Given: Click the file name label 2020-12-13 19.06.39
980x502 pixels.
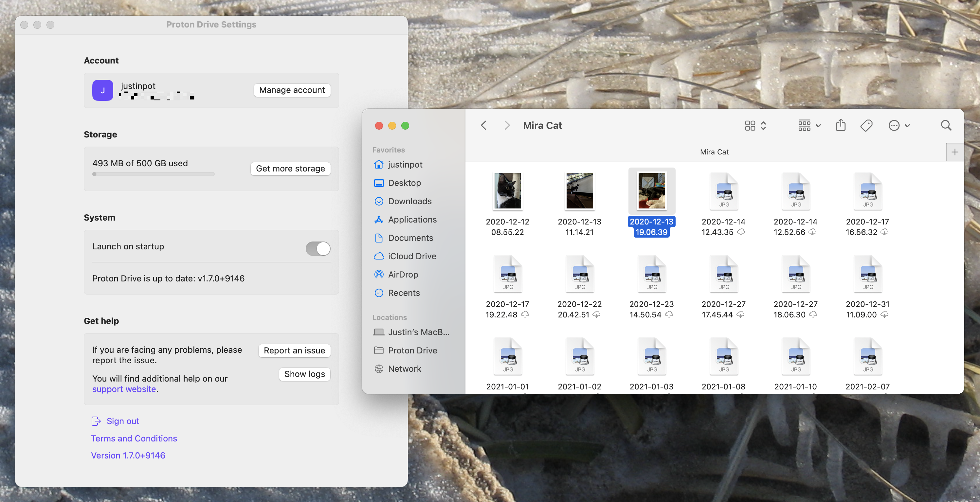Looking at the screenshot, I should click(x=651, y=227).
